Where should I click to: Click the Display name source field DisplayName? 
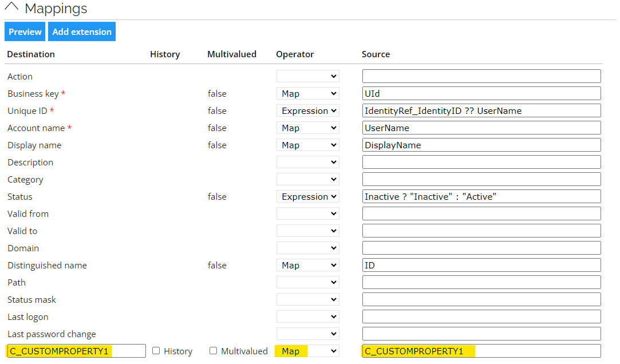481,145
